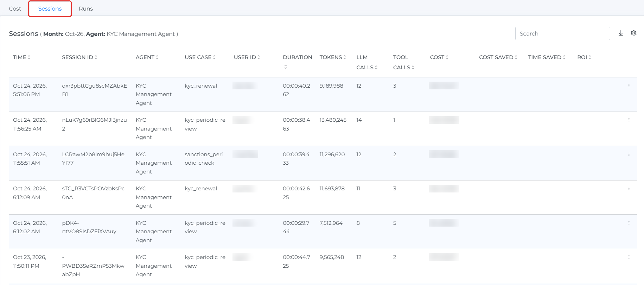
Task: Click session ID qxr3pbttCgu8scMZAbkEB1
Action: [95, 90]
